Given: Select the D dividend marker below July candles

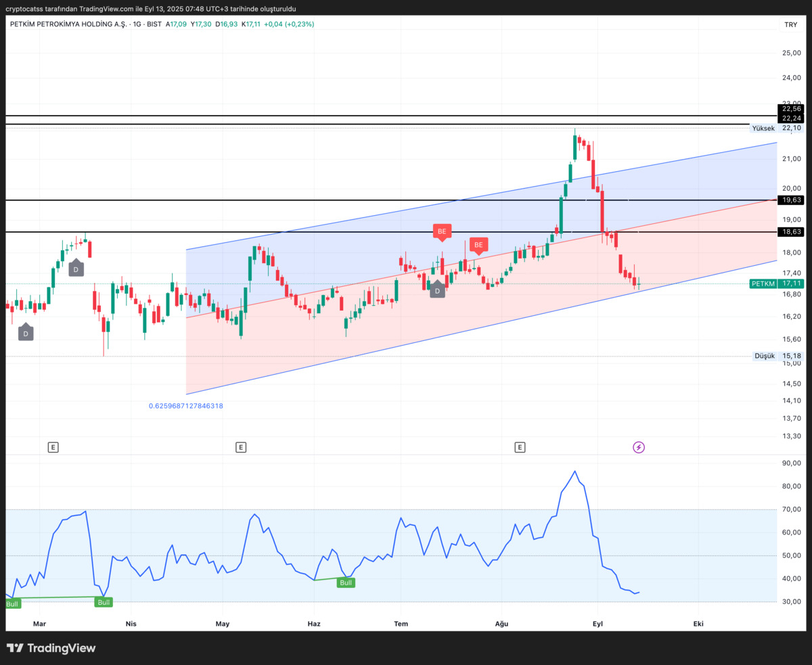Looking at the screenshot, I should [x=437, y=290].
